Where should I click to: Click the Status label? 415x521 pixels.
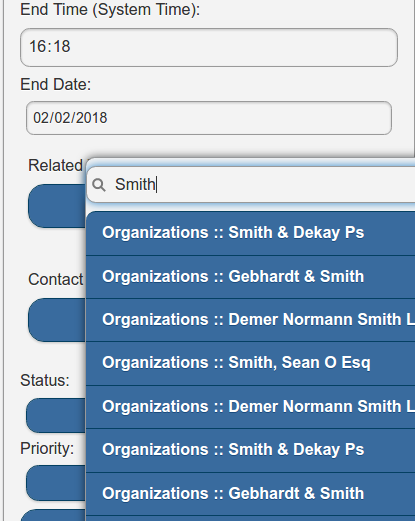tap(45, 380)
